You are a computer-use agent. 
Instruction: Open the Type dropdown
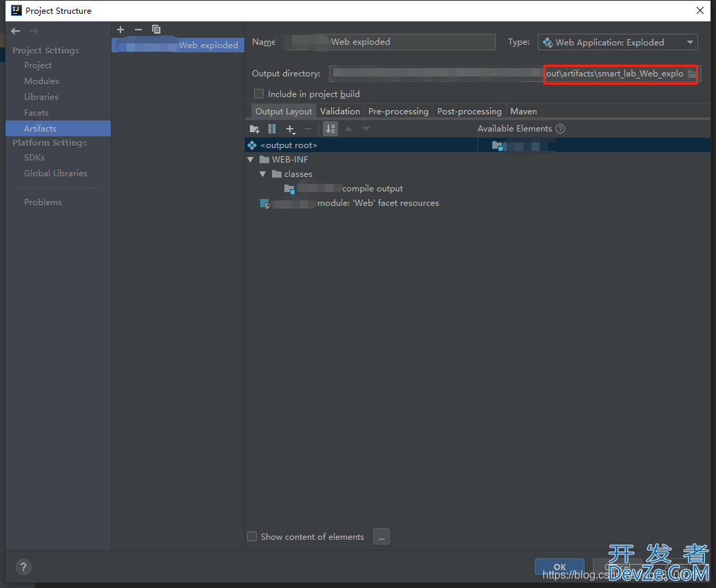click(618, 43)
